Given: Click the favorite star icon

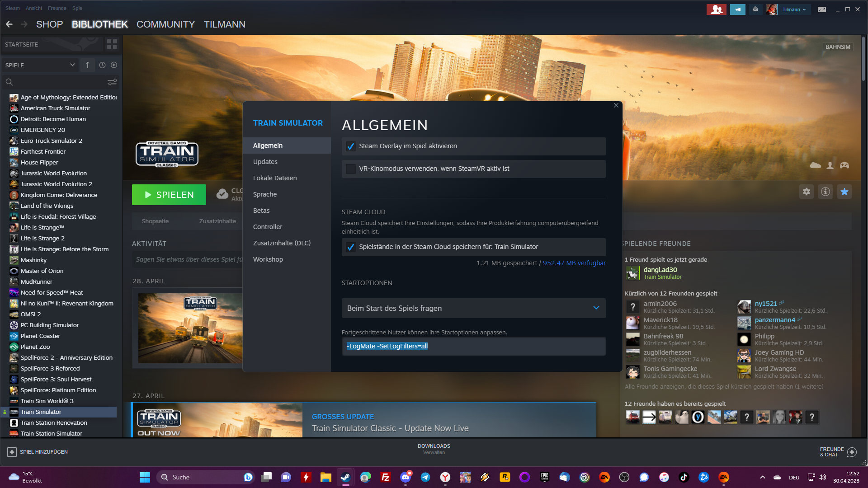Looking at the screenshot, I should 844,192.
